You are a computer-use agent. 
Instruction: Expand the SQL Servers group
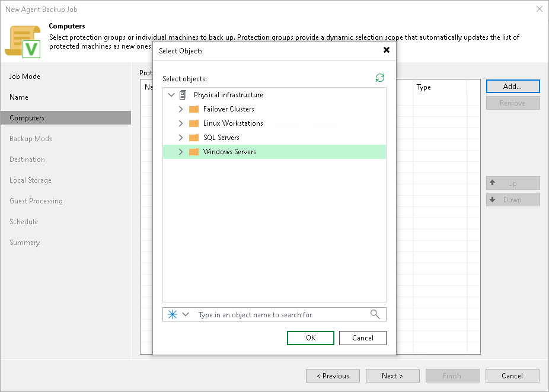coord(181,138)
